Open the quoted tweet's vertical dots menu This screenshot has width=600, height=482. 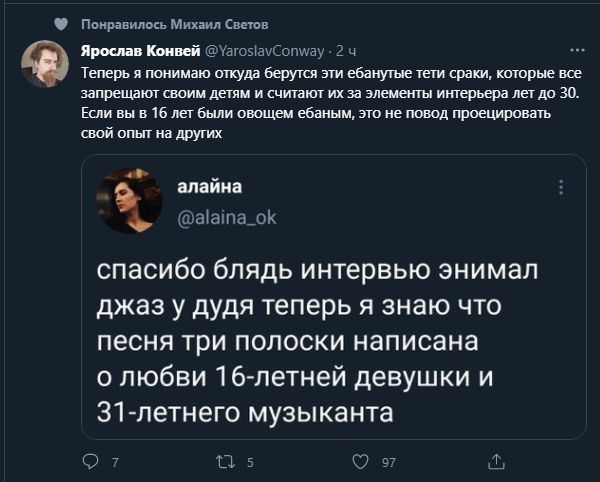(x=561, y=187)
